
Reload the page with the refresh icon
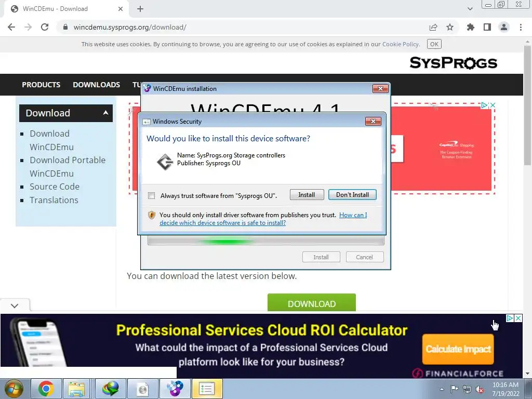point(45,27)
